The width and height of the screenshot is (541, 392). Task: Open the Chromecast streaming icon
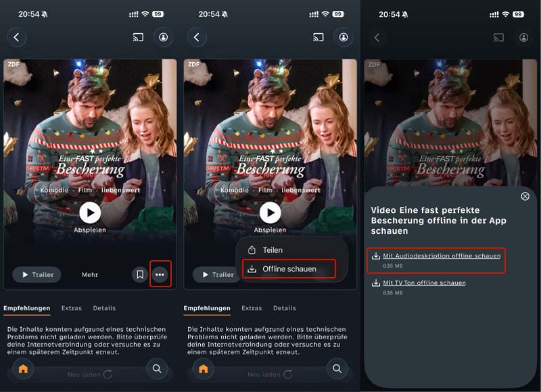tap(138, 37)
